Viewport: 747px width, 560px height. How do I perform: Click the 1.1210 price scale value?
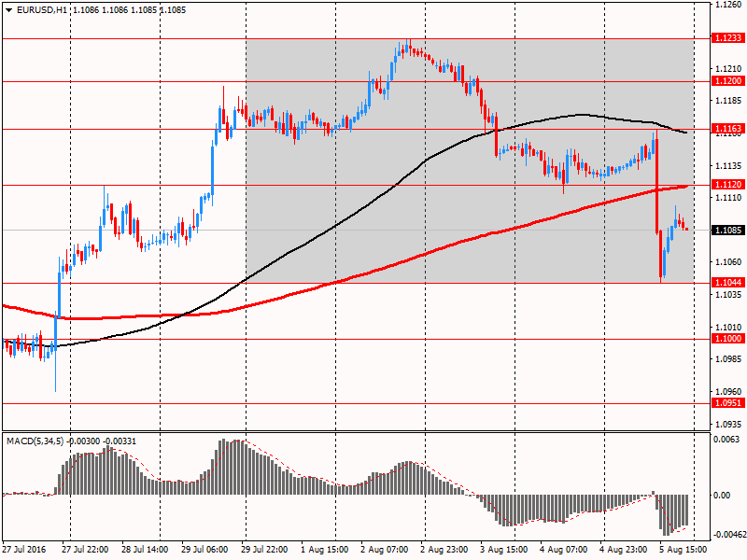(729, 68)
